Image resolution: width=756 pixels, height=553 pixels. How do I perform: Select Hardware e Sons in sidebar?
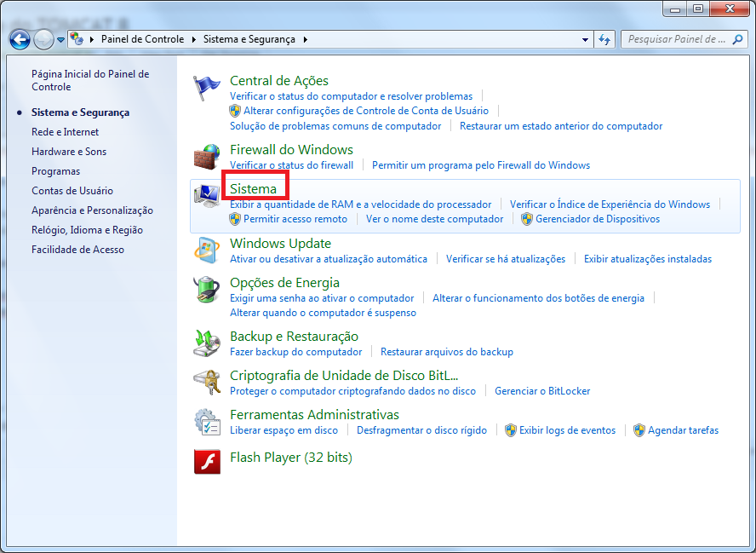pyautogui.click(x=69, y=152)
